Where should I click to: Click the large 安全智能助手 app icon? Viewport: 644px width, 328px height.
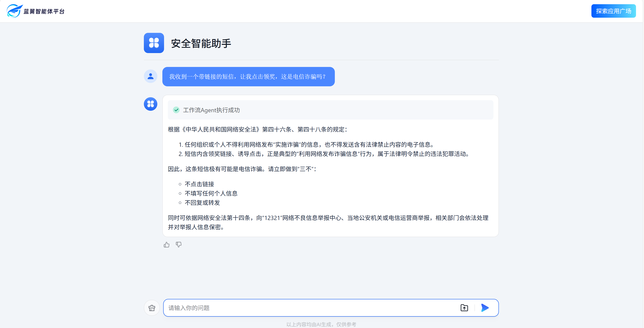point(154,43)
